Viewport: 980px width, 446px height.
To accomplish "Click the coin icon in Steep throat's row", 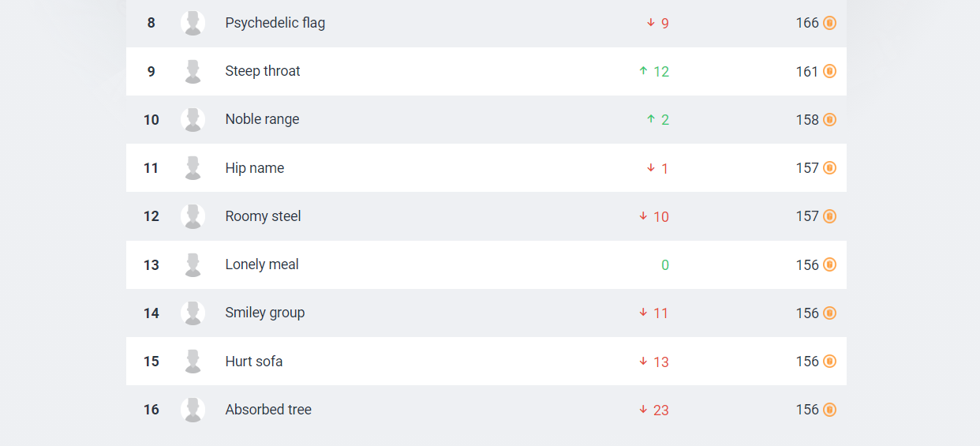I will 829,71.
